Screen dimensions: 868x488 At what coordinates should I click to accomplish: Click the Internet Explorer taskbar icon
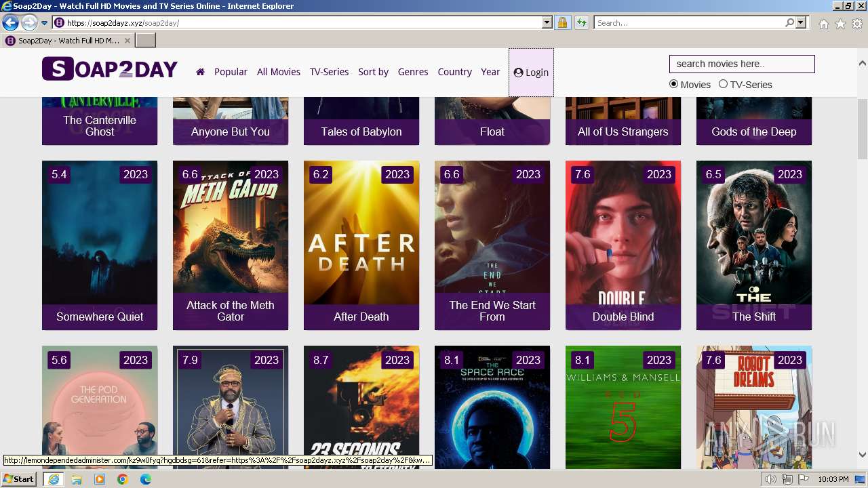[53, 479]
